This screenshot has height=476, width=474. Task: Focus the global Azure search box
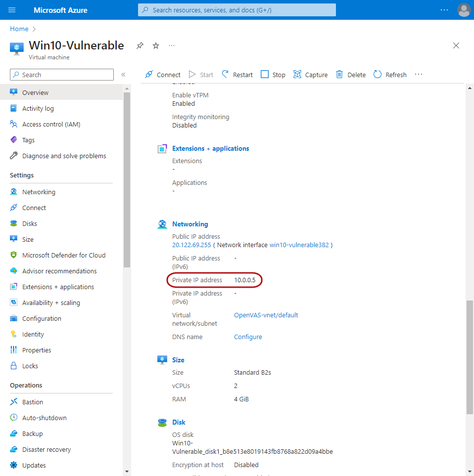pos(237,10)
